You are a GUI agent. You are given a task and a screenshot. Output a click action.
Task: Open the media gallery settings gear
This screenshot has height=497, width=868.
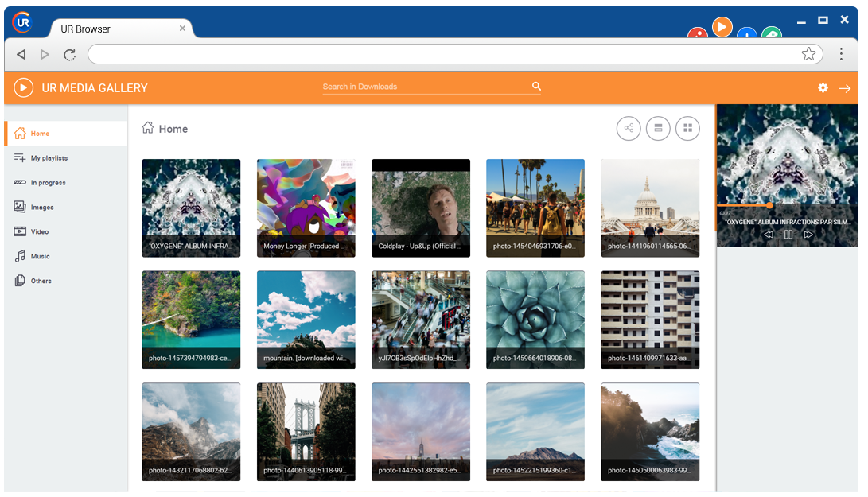823,87
